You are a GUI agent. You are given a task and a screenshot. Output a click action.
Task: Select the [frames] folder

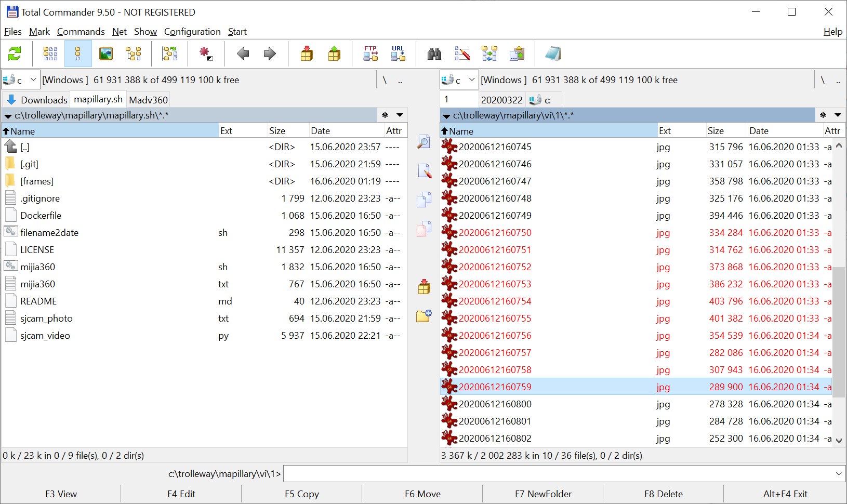click(204, 181)
